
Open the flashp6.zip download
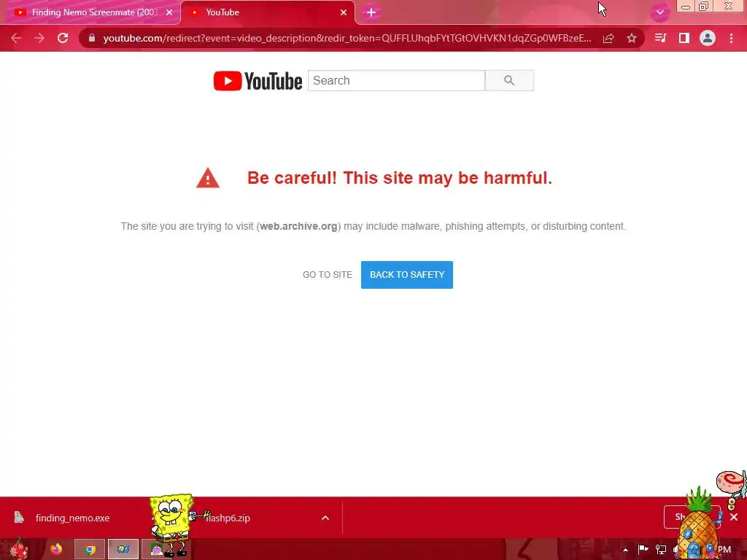click(x=228, y=518)
